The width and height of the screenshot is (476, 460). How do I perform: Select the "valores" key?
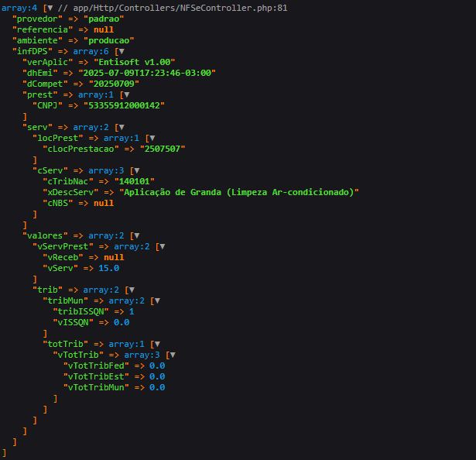click(x=45, y=236)
